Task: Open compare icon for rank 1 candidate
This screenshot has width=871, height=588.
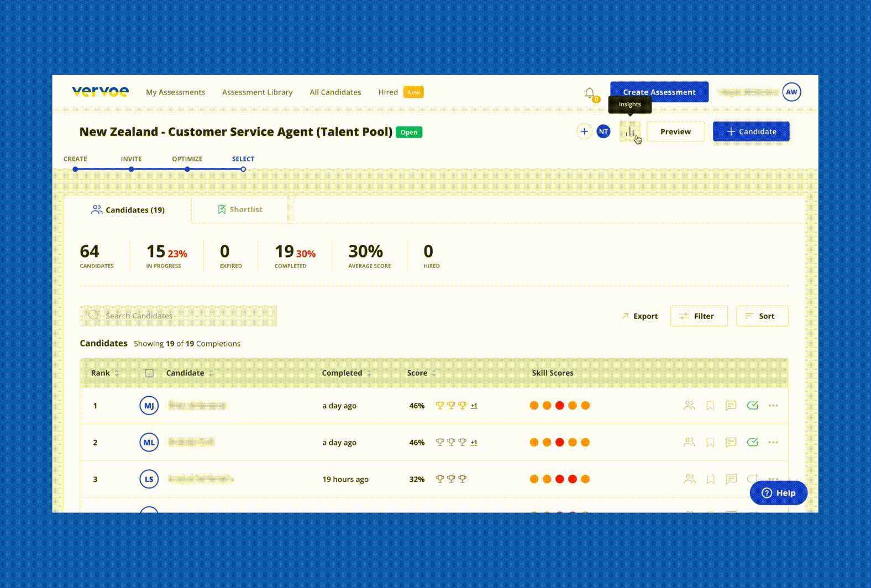Action: 689,406
